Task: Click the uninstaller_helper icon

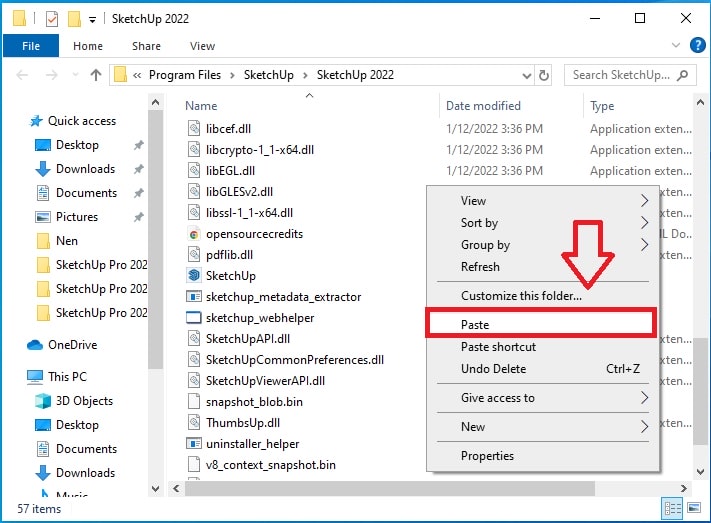Action: tap(194, 443)
